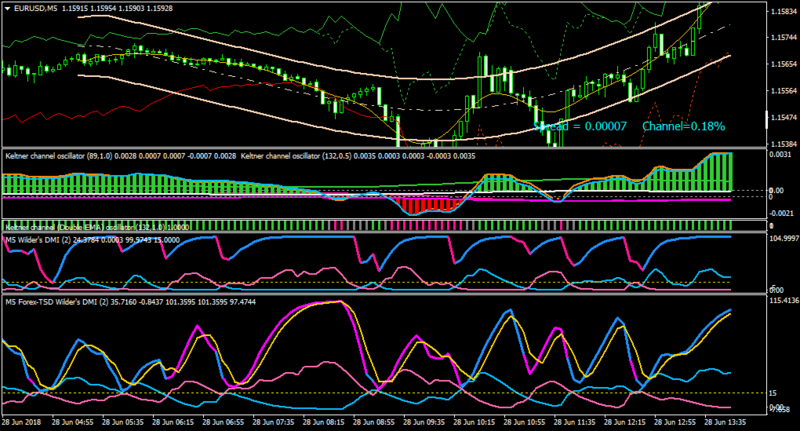Click the '28 Jun 2018' date label
This screenshot has height=431, width=800.
tap(21, 422)
